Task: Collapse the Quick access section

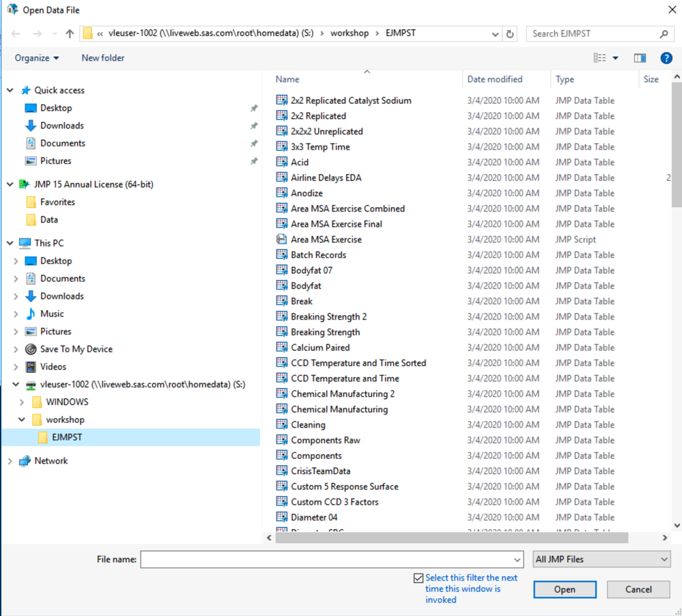Action: click(10, 90)
